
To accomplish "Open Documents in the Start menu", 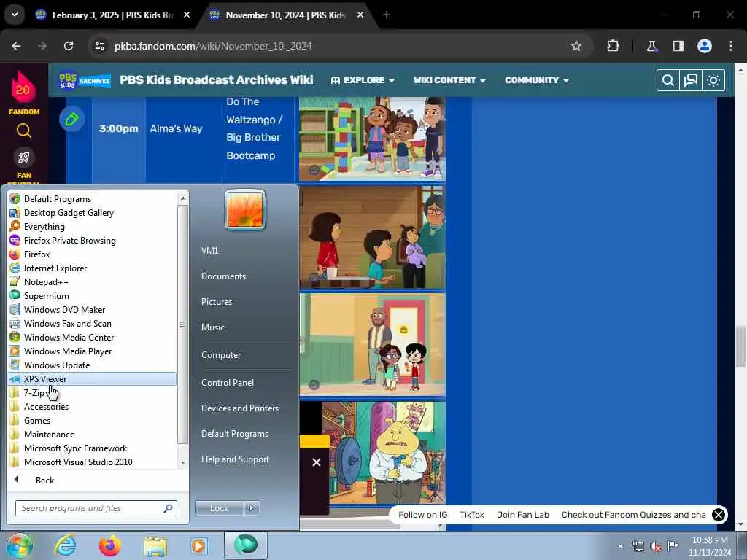I will 223,276.
